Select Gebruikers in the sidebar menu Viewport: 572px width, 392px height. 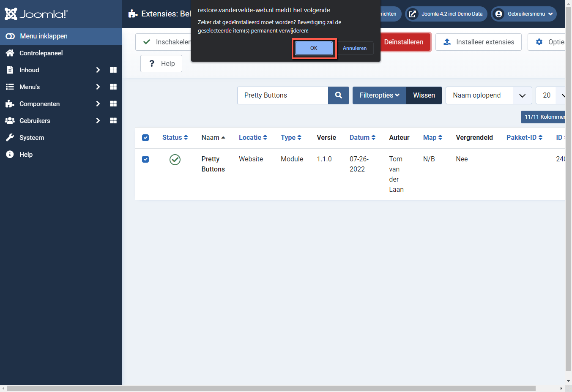(34, 120)
